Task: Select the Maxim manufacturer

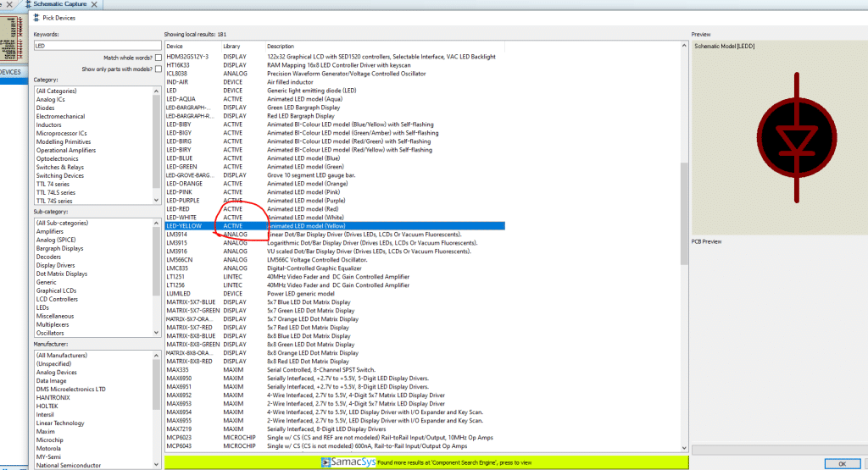Action: click(x=46, y=431)
